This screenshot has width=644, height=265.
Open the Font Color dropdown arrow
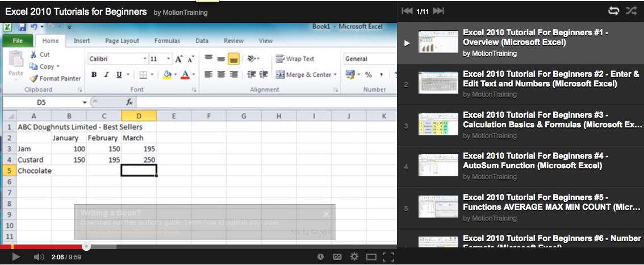tap(194, 74)
